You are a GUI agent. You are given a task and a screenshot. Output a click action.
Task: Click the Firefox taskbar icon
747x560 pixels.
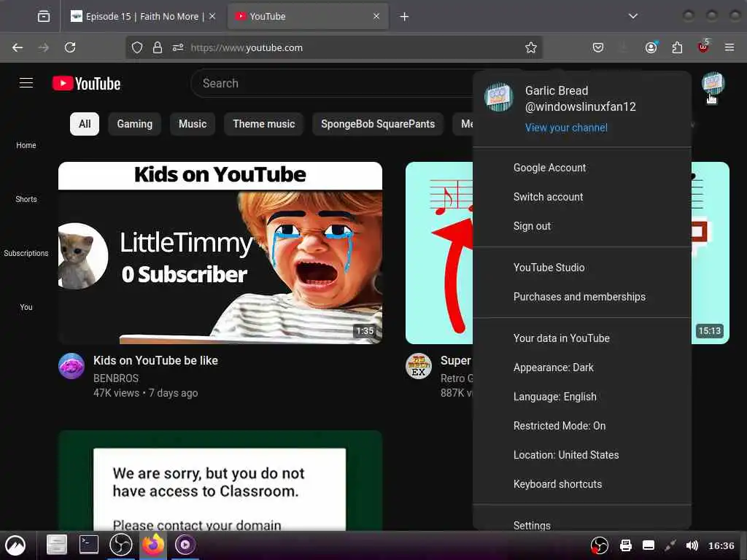(x=153, y=545)
